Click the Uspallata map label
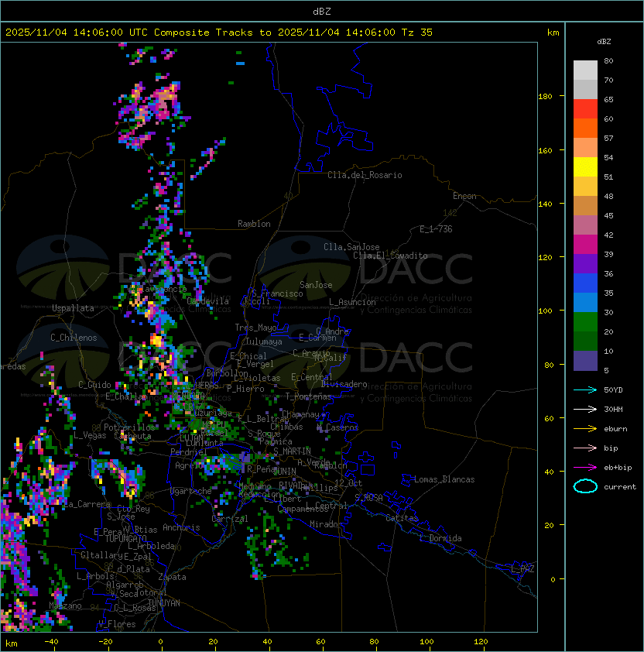The image size is (644, 652). tap(73, 308)
